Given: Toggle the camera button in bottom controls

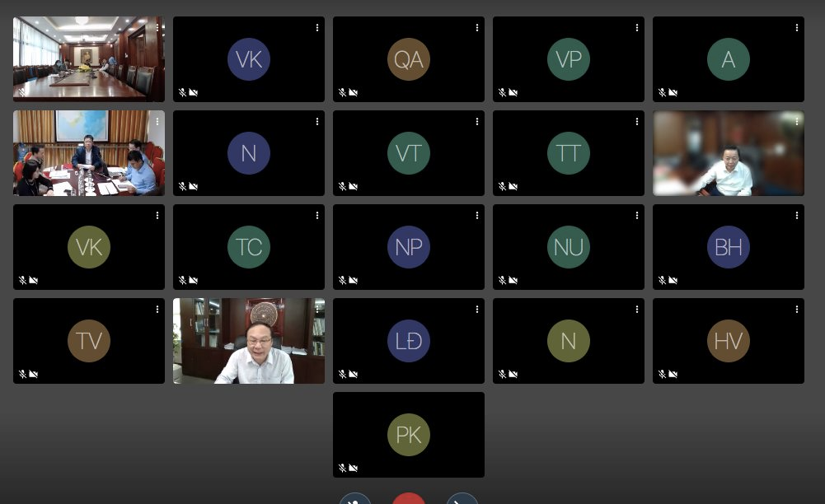Looking at the screenshot, I should click(x=462, y=499).
